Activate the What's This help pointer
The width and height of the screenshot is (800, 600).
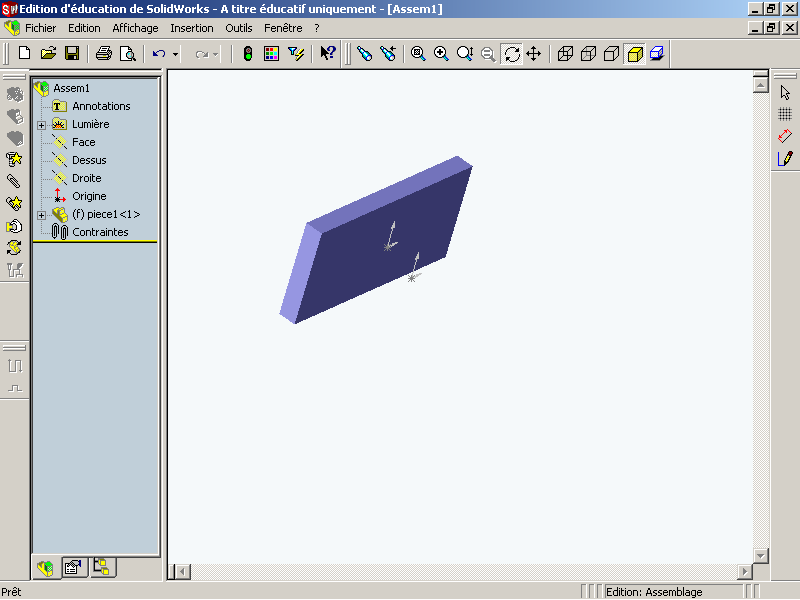(328, 53)
